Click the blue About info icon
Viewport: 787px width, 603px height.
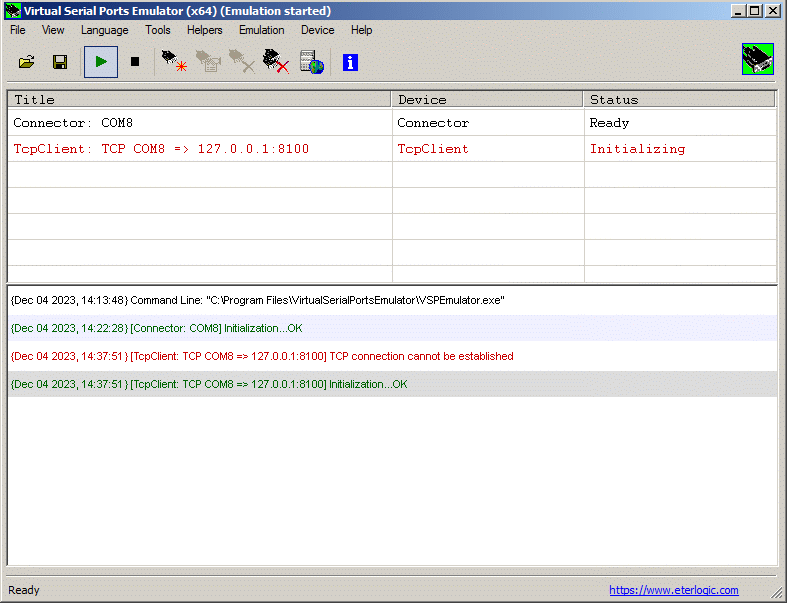[350, 62]
